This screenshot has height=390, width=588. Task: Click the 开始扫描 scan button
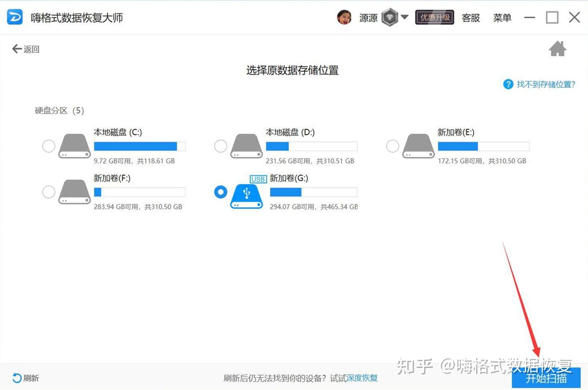(546, 378)
